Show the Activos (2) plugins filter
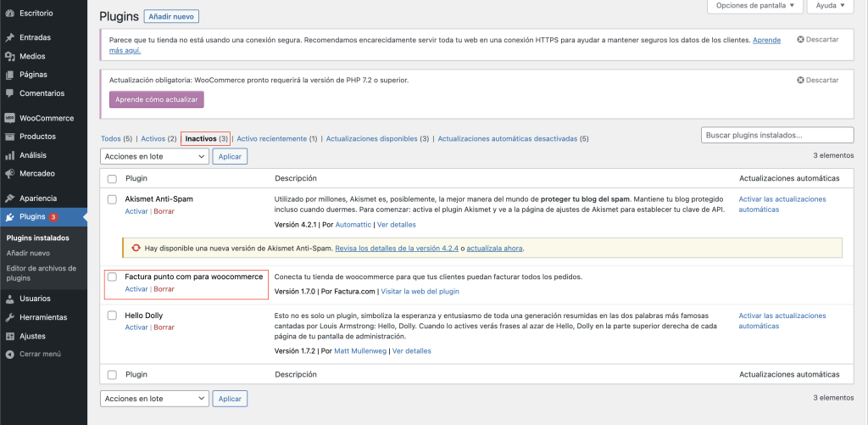The image size is (868, 425). click(159, 139)
